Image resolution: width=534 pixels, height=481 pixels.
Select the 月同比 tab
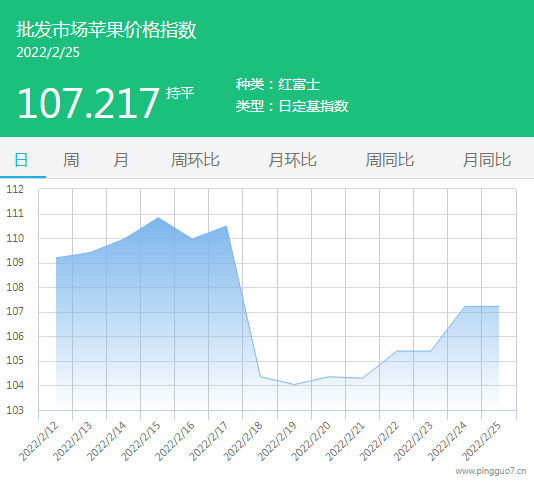[487, 160]
